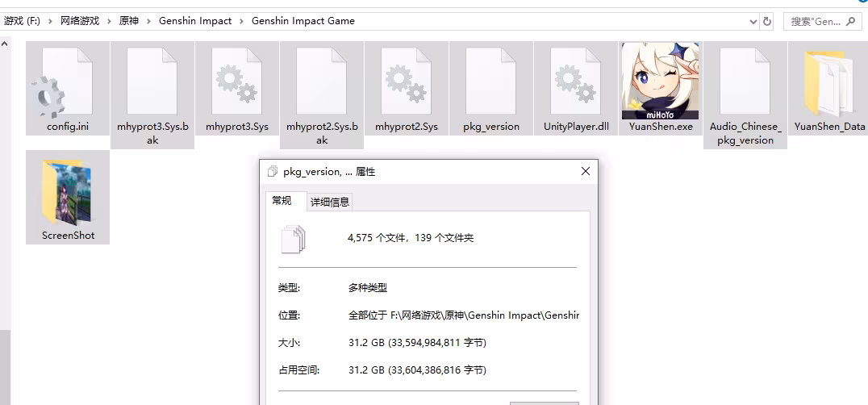Click the 位置: label
Screen dimensions: 868x405
(289, 315)
